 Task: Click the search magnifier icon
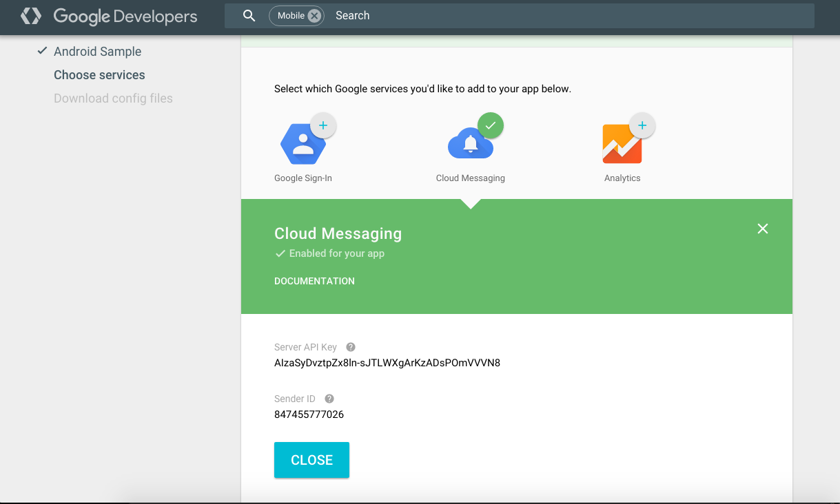(249, 16)
